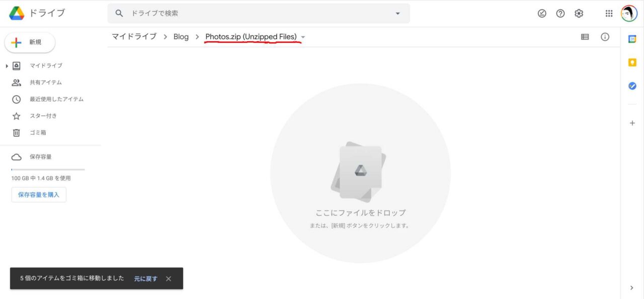The image size is (644, 299).
Task: Open Photos.zip (Unzipped Files) folder dropdown
Action: click(x=303, y=37)
